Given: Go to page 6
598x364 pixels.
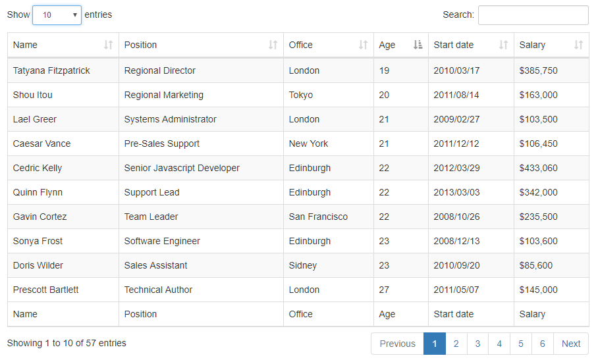Looking at the screenshot, I should [542, 344].
